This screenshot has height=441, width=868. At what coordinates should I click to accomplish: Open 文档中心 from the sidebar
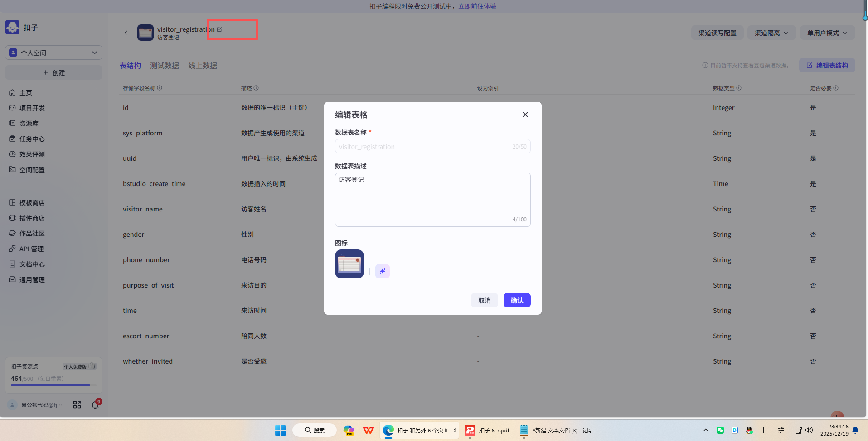tap(12, 264)
